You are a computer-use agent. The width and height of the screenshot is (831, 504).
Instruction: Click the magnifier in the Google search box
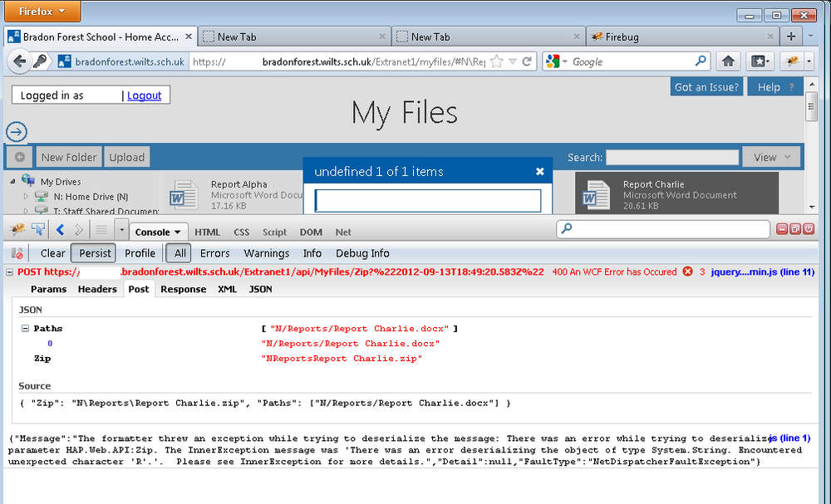701,61
